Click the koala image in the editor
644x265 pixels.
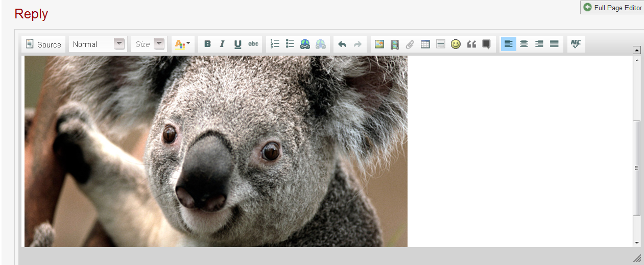tap(216, 151)
